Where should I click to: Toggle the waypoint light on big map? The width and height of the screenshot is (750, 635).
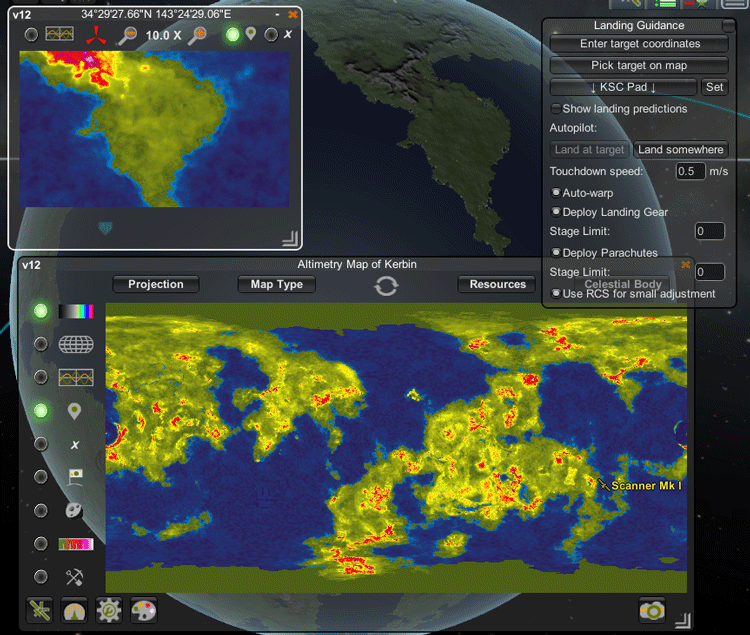pyautogui.click(x=41, y=411)
